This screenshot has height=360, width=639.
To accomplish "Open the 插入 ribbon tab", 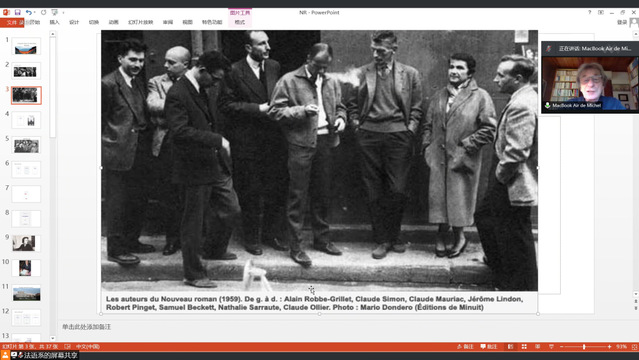I will [x=55, y=22].
